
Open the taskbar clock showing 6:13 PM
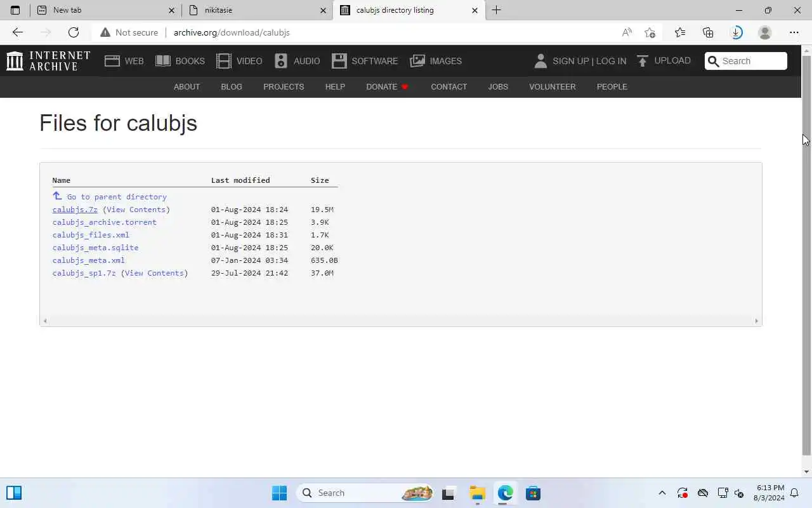[x=769, y=493]
